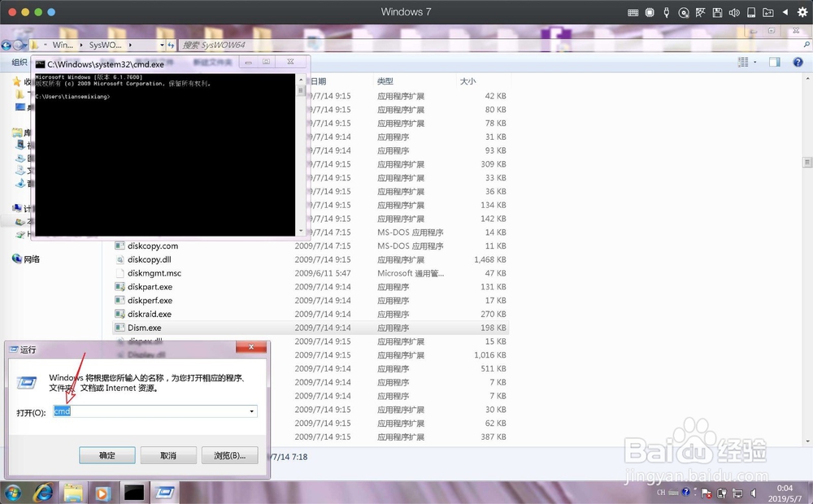This screenshot has height=504, width=813.
Task: Click the cmd window scroll up arrow
Action: pos(301,80)
